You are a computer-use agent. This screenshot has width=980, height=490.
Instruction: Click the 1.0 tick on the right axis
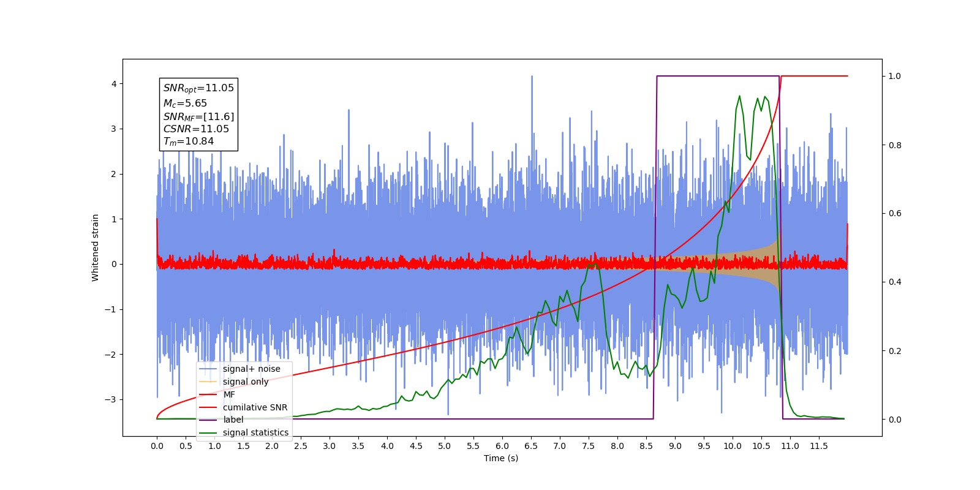pyautogui.click(x=895, y=77)
